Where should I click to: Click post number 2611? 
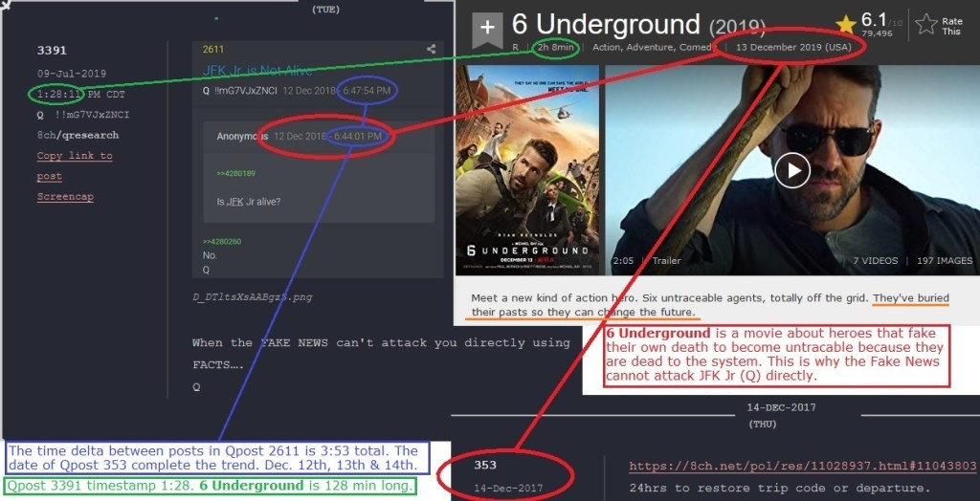pyautogui.click(x=212, y=49)
